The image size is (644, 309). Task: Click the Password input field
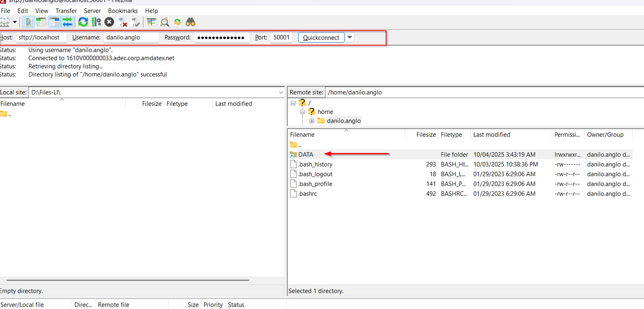pyautogui.click(x=222, y=37)
